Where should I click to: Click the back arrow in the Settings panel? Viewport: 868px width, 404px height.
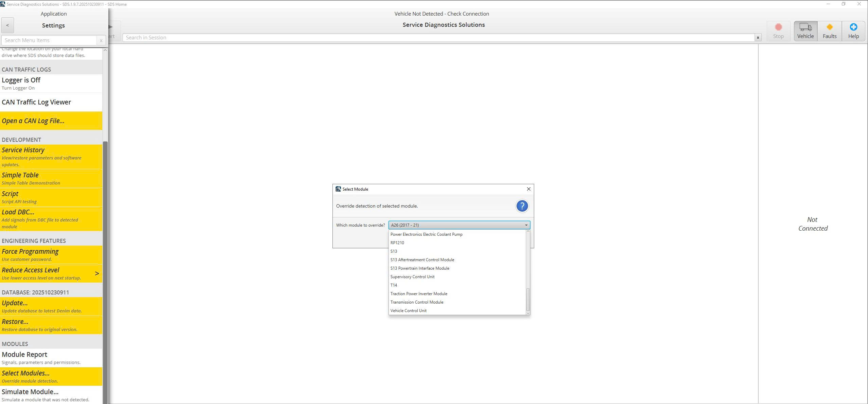point(7,25)
